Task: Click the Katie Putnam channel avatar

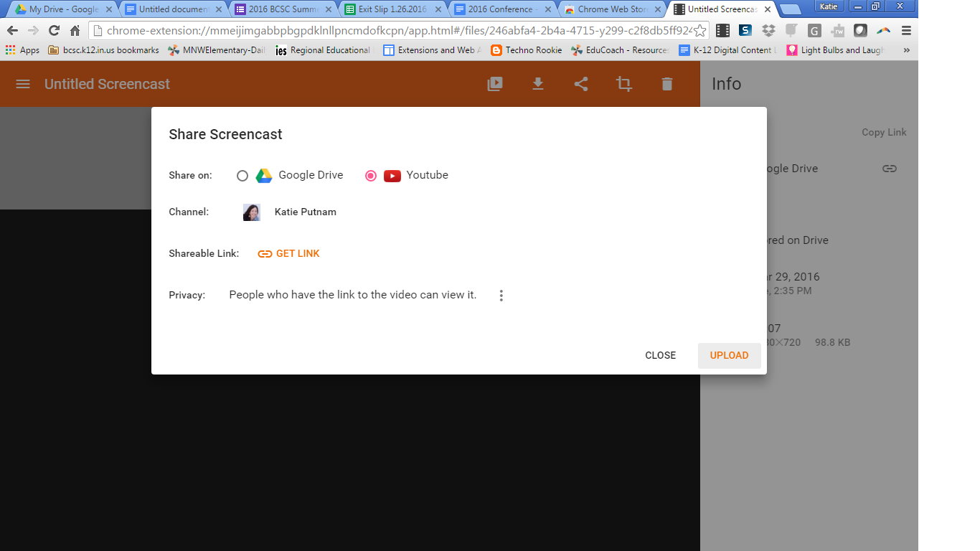Action: [252, 212]
